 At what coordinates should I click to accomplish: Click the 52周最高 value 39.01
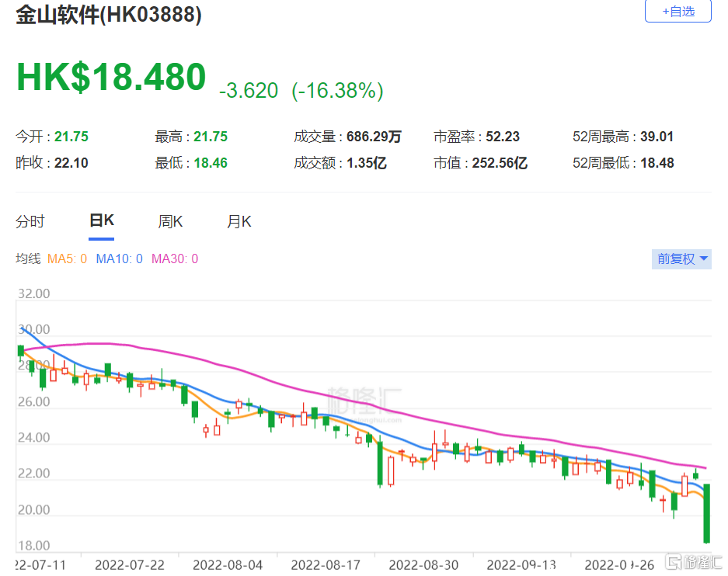pos(657,137)
